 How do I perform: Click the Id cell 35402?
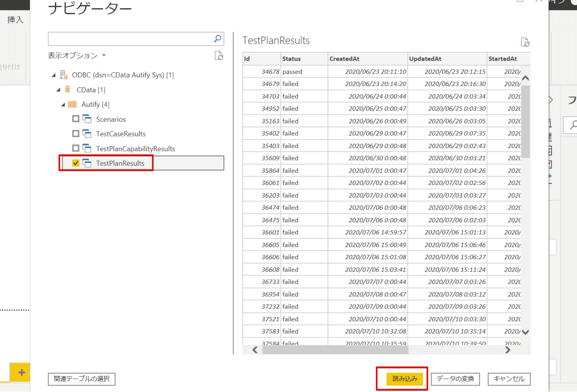click(262, 133)
